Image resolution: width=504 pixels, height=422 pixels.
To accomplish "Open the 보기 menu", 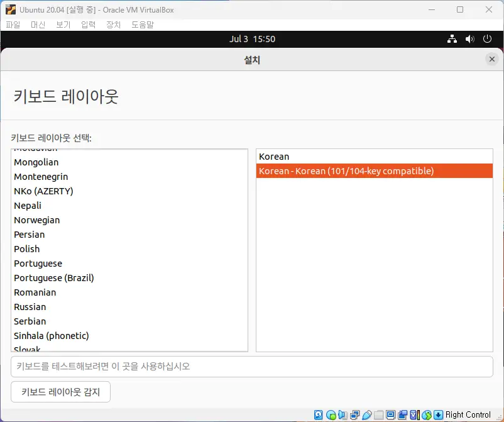I will (x=63, y=25).
